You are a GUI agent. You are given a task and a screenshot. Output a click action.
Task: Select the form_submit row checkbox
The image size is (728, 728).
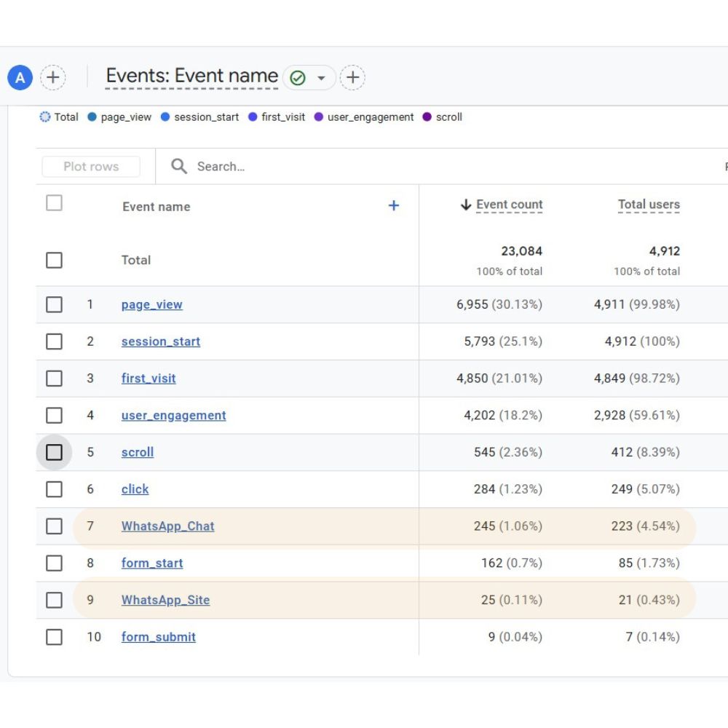pos(55,637)
